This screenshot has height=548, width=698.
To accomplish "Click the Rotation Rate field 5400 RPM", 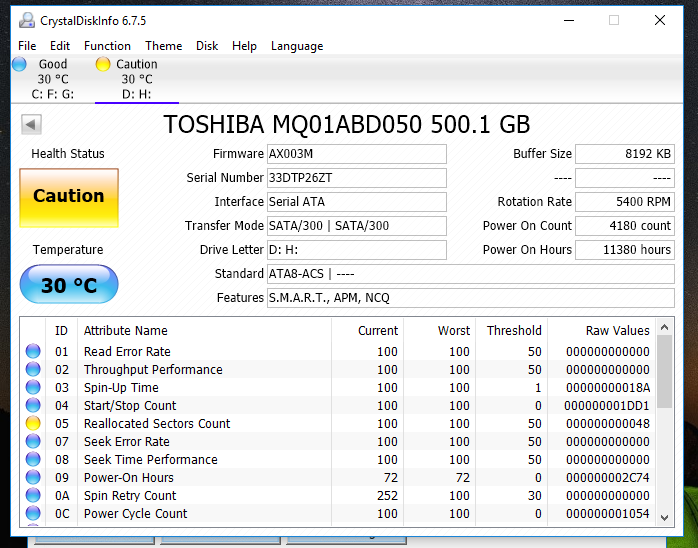I will point(625,202).
